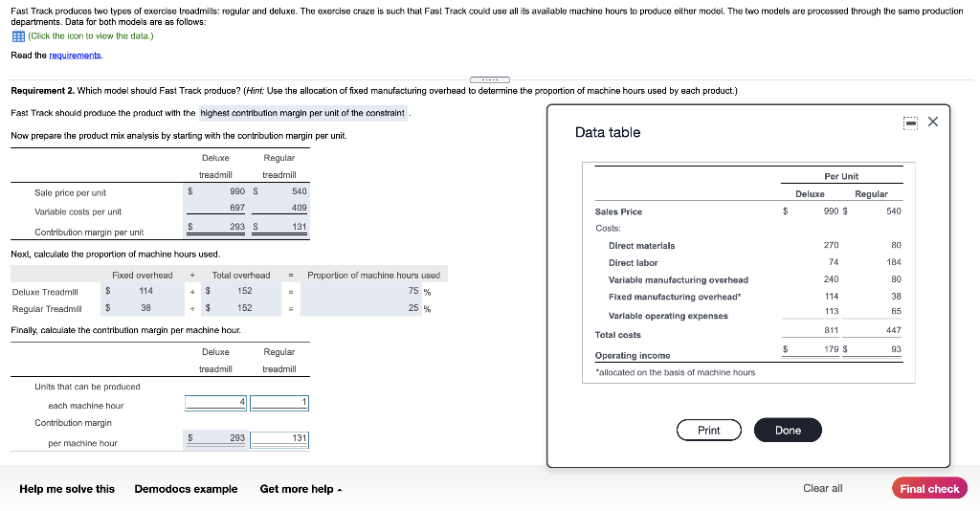Click Regular Treadmill total overhead value 152

tap(244, 307)
